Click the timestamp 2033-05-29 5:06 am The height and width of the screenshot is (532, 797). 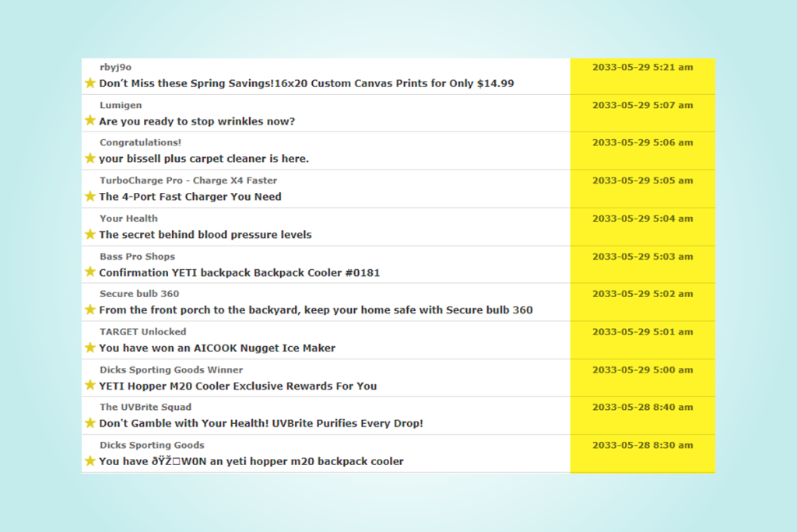(x=642, y=142)
